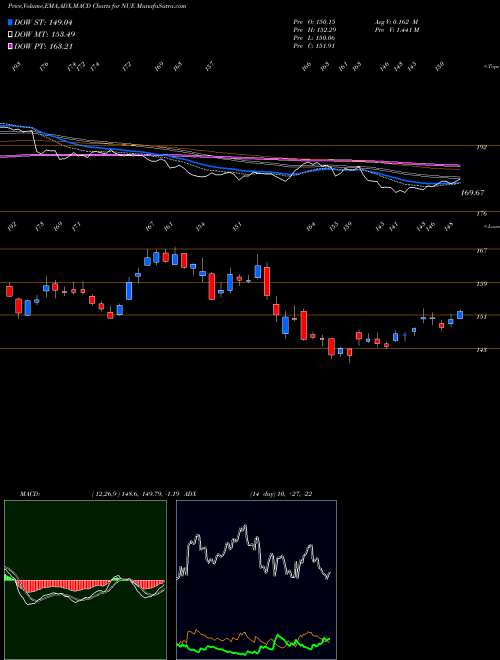The width and height of the screenshot is (500, 660).
Task: Click the 159 price axis label
Action: pyautogui.click(x=481, y=284)
